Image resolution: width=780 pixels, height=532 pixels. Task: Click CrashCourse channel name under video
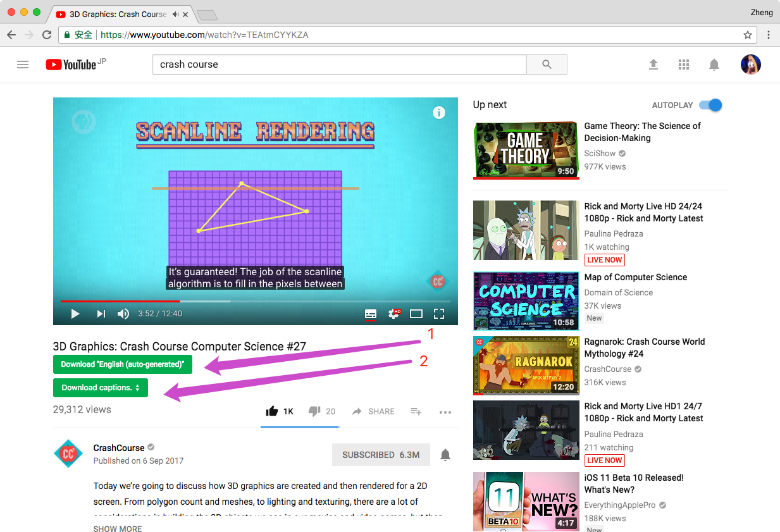(x=119, y=448)
